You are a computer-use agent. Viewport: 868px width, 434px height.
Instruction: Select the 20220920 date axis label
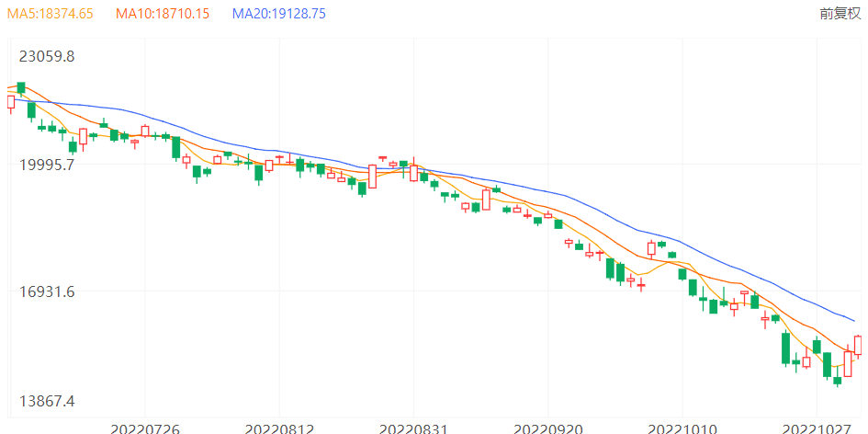[x=548, y=429]
